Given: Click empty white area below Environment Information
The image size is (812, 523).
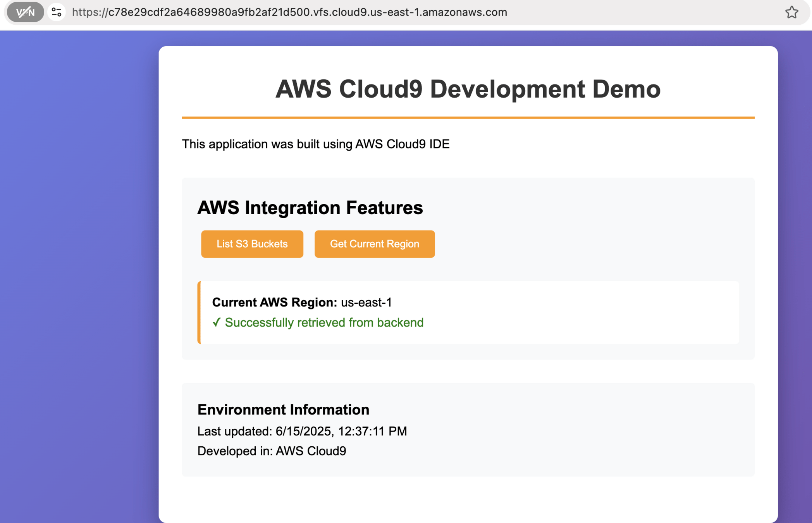Looking at the screenshot, I should tap(468, 500).
